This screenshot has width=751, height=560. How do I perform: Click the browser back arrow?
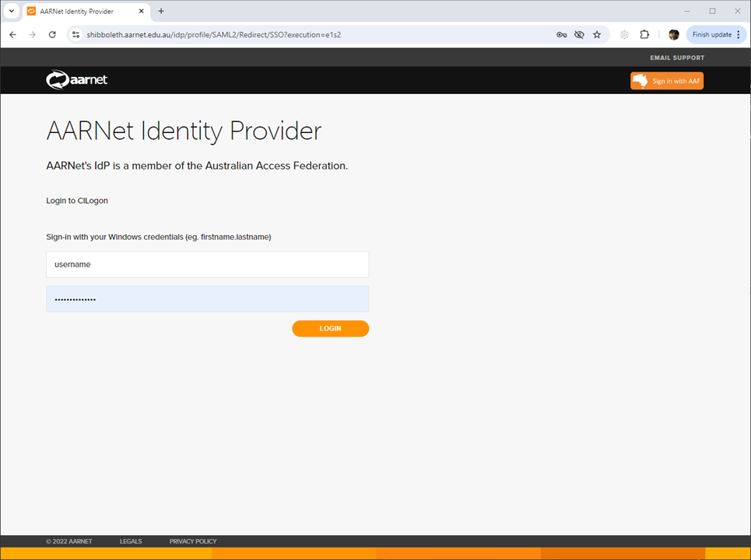point(13,34)
